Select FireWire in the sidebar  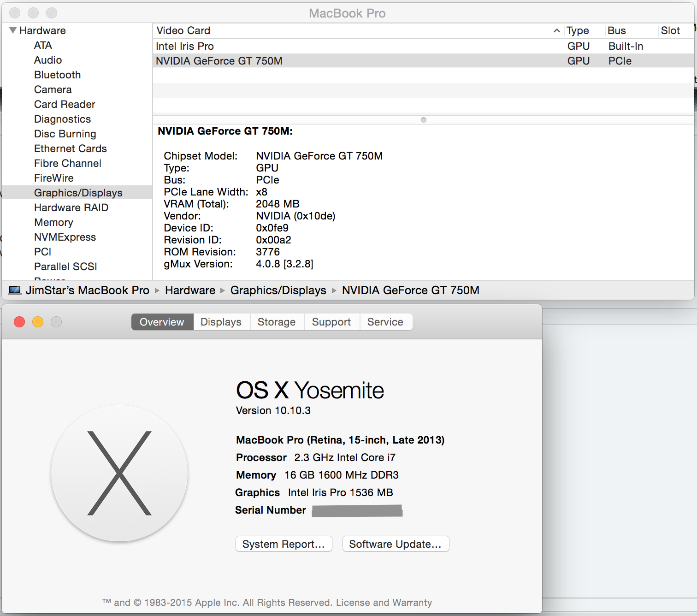54,178
